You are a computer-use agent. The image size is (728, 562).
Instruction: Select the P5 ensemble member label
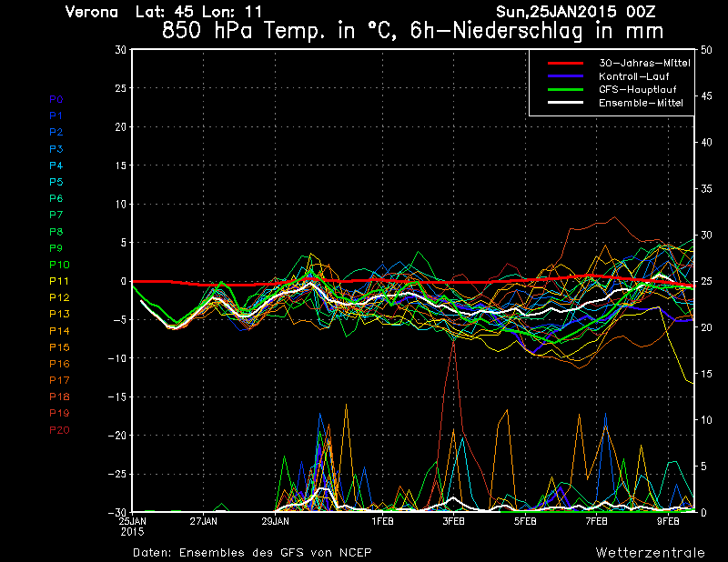pyautogui.click(x=56, y=182)
